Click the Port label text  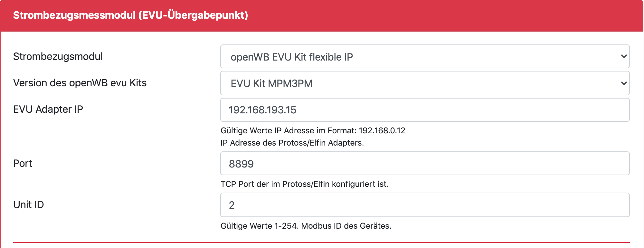pos(23,164)
